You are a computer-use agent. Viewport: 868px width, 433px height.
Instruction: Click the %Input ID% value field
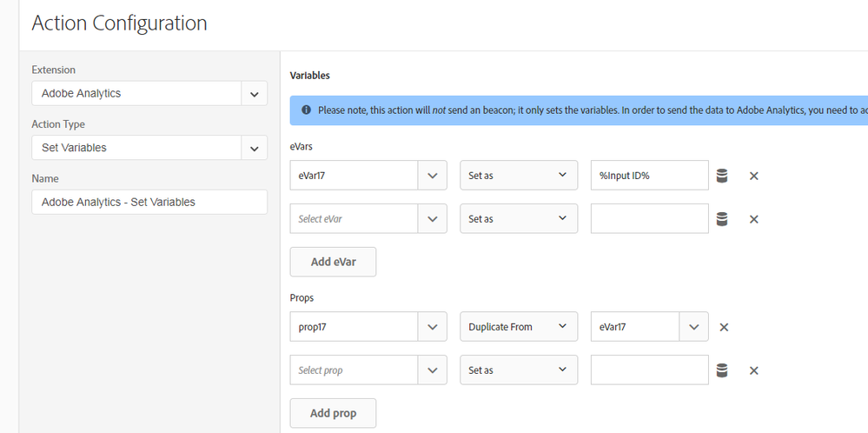tap(648, 176)
